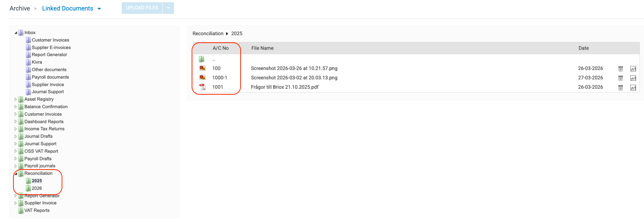Click the rightmost icon in the 1001 row

click(x=633, y=87)
